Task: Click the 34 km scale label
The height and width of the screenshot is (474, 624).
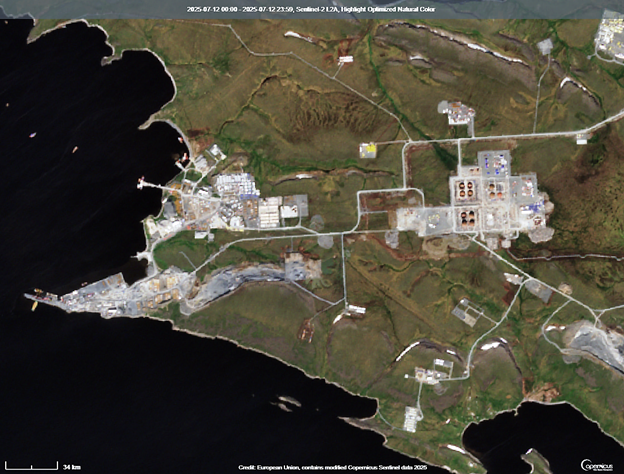Action: coord(71,466)
